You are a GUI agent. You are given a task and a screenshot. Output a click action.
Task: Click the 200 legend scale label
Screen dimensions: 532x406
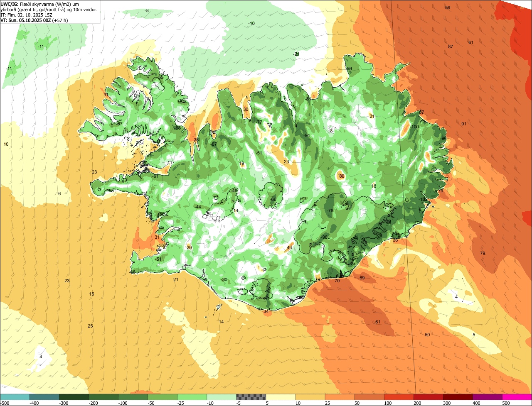(x=417, y=403)
